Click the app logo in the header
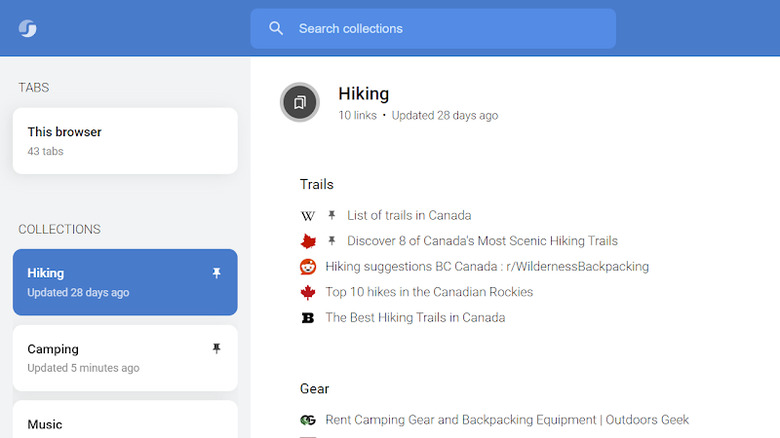This screenshot has height=438, width=780. 28,28
